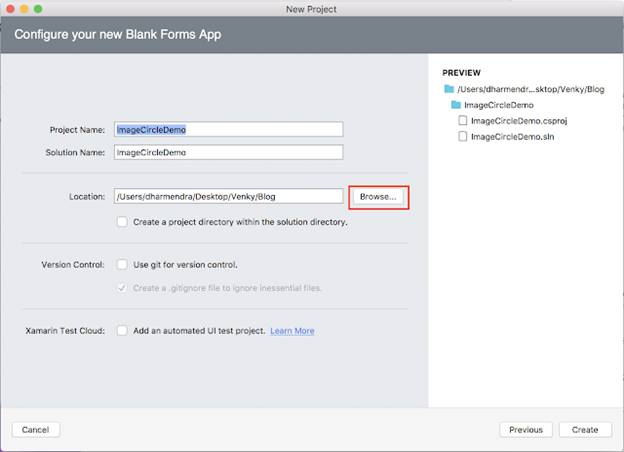This screenshot has width=624, height=452.
Task: Select the ImageCircleDemo folder name in preview
Action: (499, 105)
